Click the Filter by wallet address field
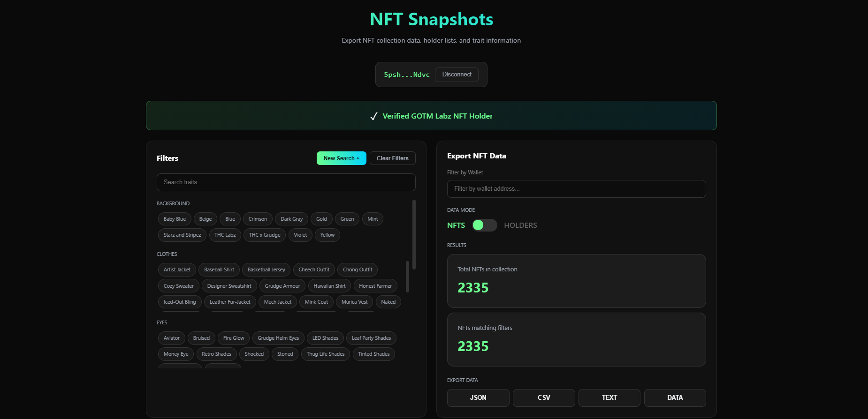 tap(576, 189)
